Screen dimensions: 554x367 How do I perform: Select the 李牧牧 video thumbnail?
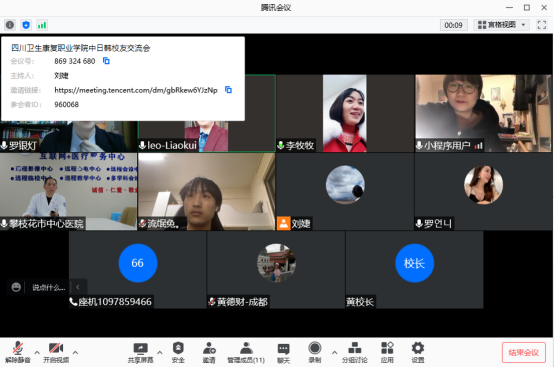tap(345, 113)
